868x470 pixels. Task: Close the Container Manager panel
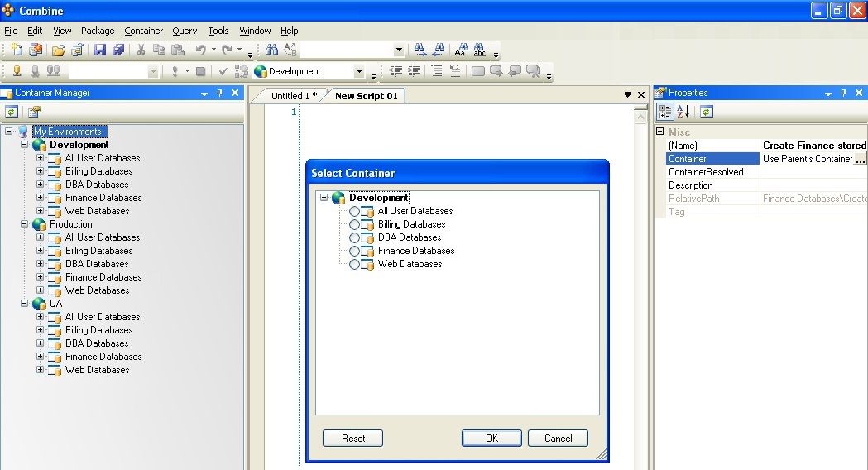tap(235, 93)
